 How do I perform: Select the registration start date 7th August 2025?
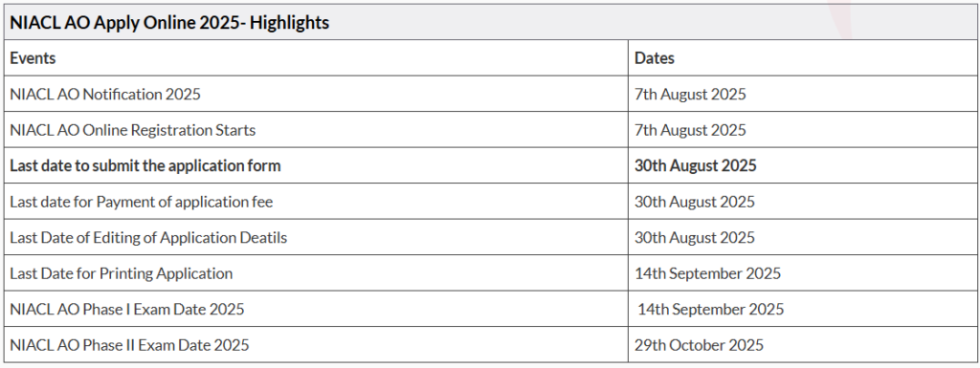pyautogui.click(x=690, y=130)
